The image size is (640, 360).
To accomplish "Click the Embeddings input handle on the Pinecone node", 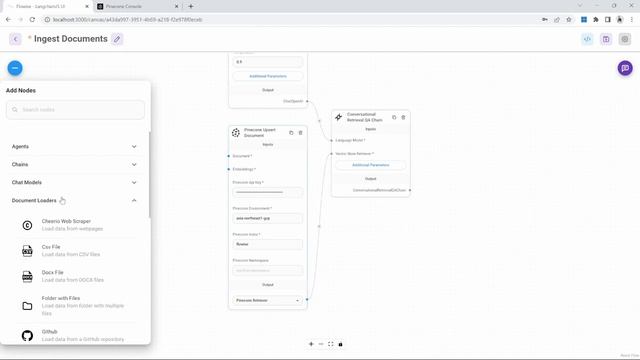I will pos(229,169).
